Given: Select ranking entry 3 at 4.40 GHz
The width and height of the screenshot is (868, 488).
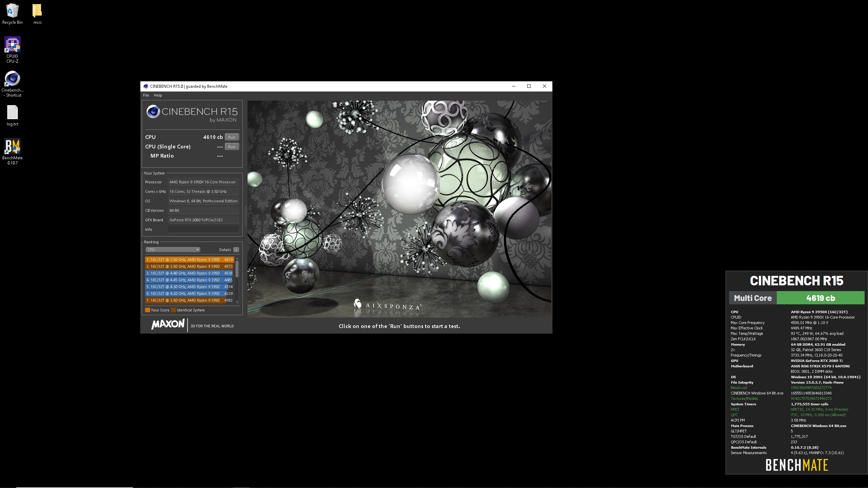Looking at the screenshot, I should [190, 273].
